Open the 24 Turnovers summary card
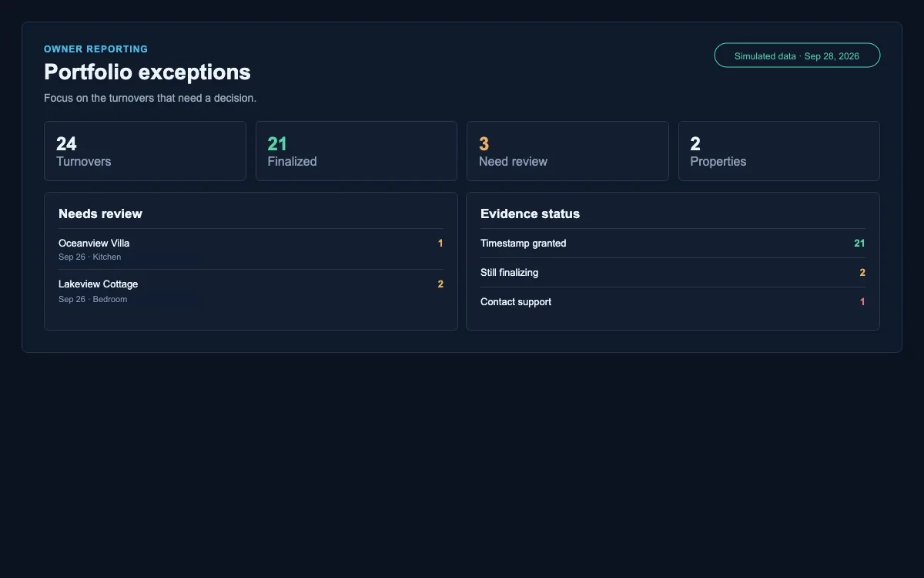Viewport: 924px width, 578px height. click(145, 151)
